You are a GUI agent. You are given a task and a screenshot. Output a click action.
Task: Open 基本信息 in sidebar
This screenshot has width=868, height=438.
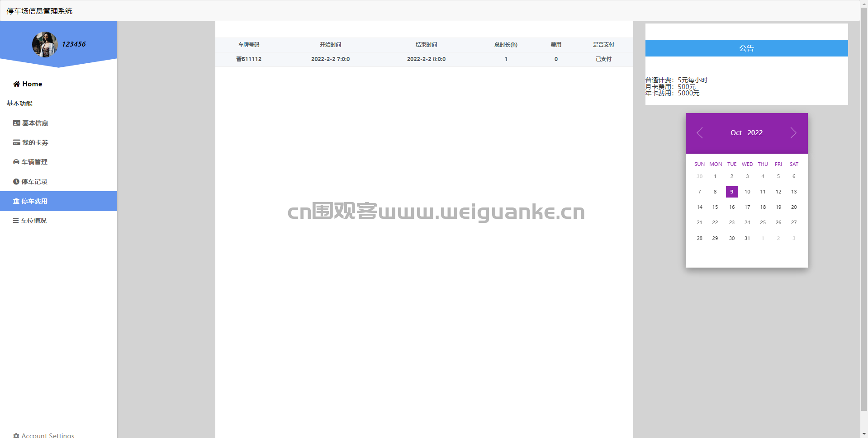[58, 123]
